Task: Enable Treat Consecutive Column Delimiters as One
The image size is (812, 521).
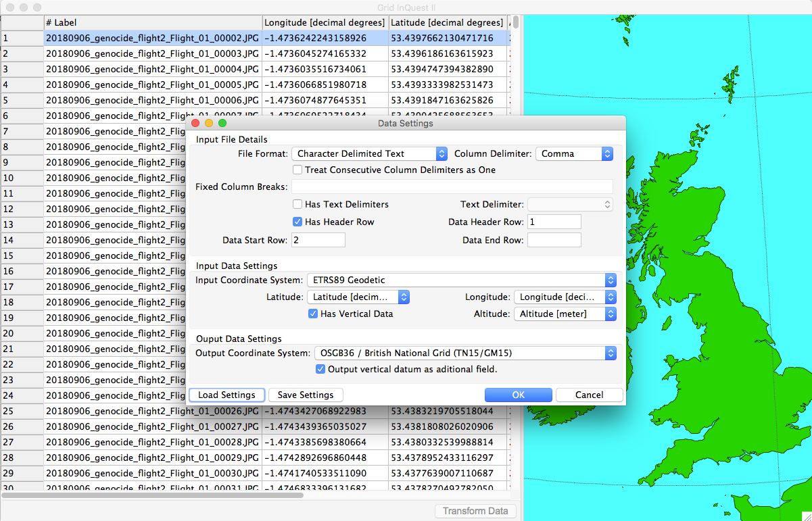Action: pos(296,169)
